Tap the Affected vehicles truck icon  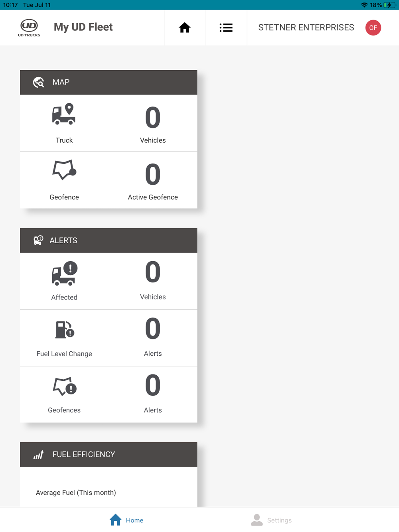(x=64, y=274)
